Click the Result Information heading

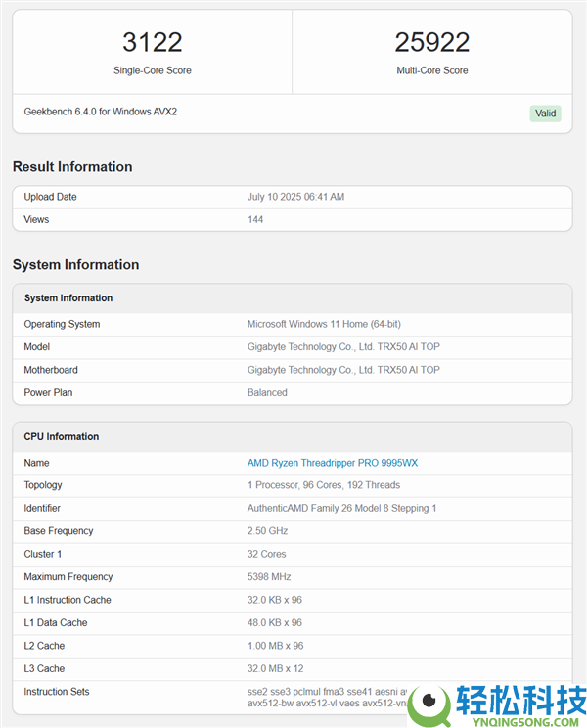72,167
